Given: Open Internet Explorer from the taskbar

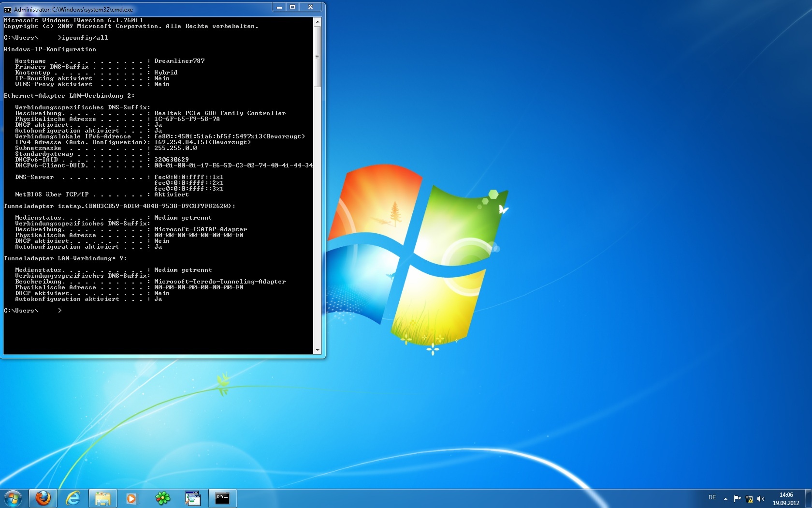Looking at the screenshot, I should tap(73, 498).
